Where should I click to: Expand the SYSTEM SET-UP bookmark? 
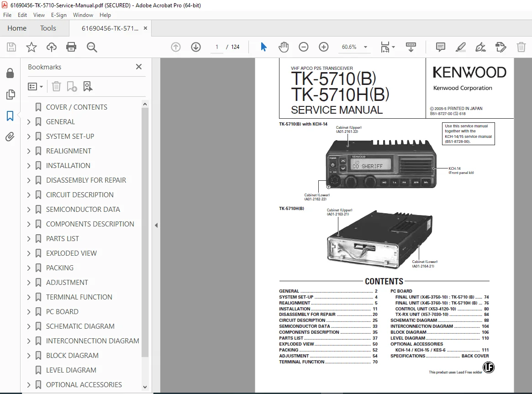pyautogui.click(x=29, y=137)
